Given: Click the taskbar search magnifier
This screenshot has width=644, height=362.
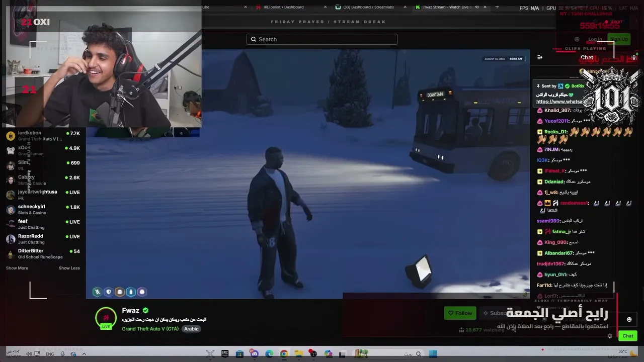Looking at the screenshot, I should pyautogui.click(x=418, y=354).
